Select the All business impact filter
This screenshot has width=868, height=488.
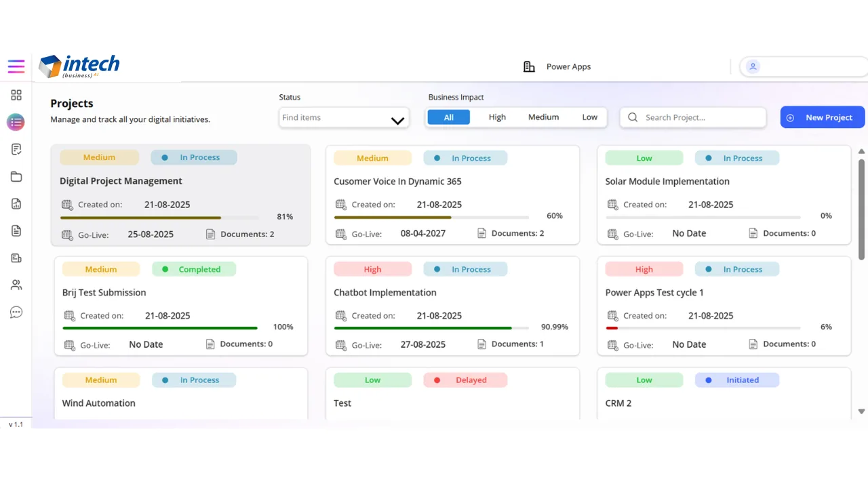click(x=449, y=117)
